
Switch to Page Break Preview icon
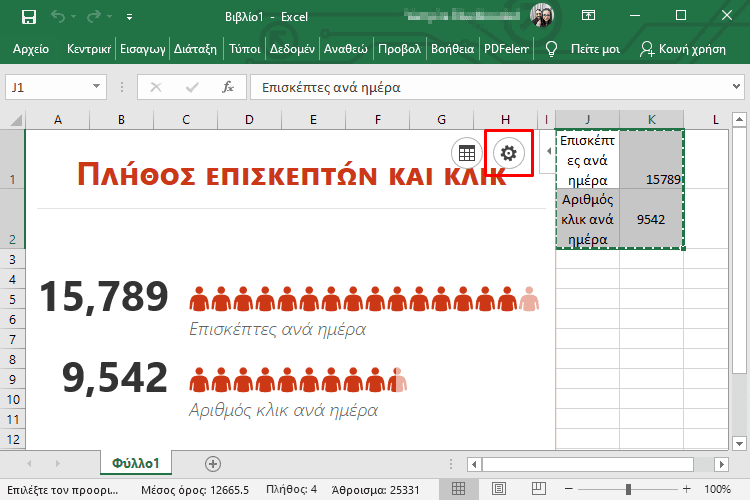[539, 489]
